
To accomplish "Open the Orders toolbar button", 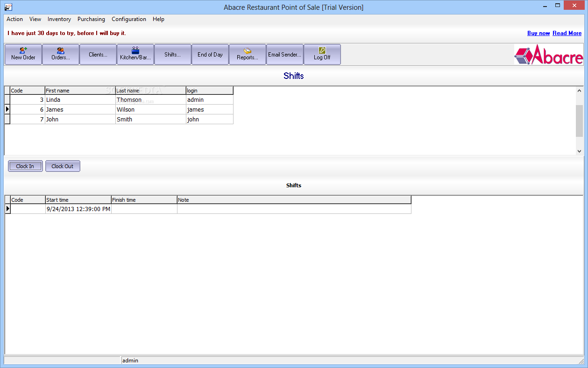I will [x=61, y=54].
